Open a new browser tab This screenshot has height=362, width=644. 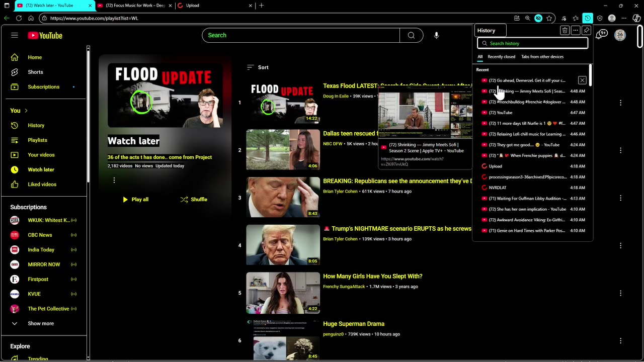(x=262, y=6)
